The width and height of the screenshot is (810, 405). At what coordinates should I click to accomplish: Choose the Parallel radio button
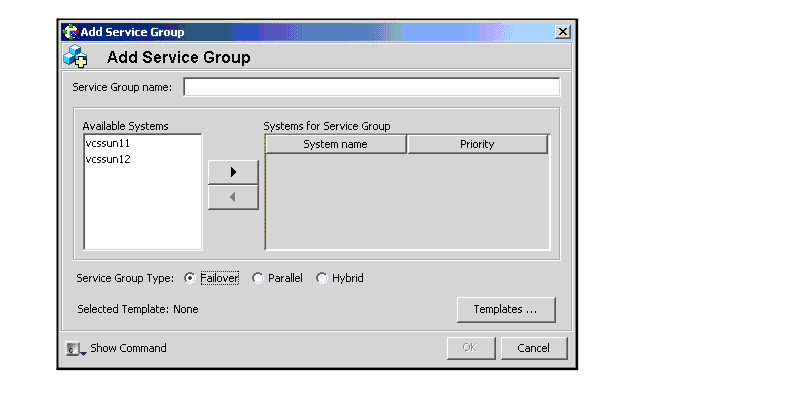tap(258, 278)
